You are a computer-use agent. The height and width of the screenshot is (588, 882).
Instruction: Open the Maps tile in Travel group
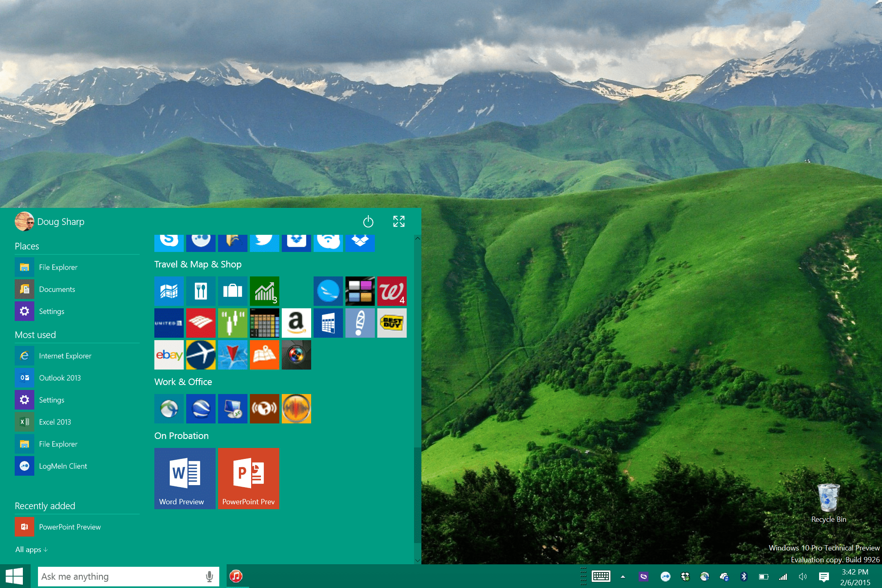169,291
